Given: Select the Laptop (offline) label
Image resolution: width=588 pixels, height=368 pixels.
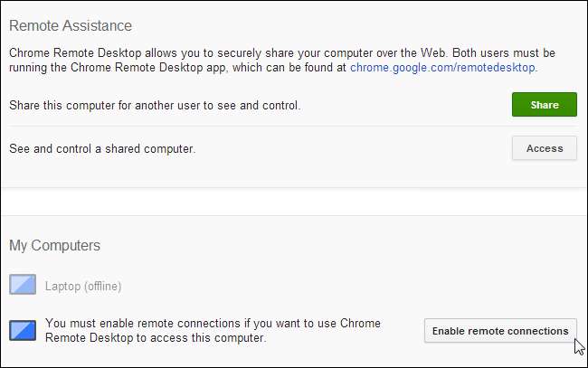Looking at the screenshot, I should tap(83, 287).
